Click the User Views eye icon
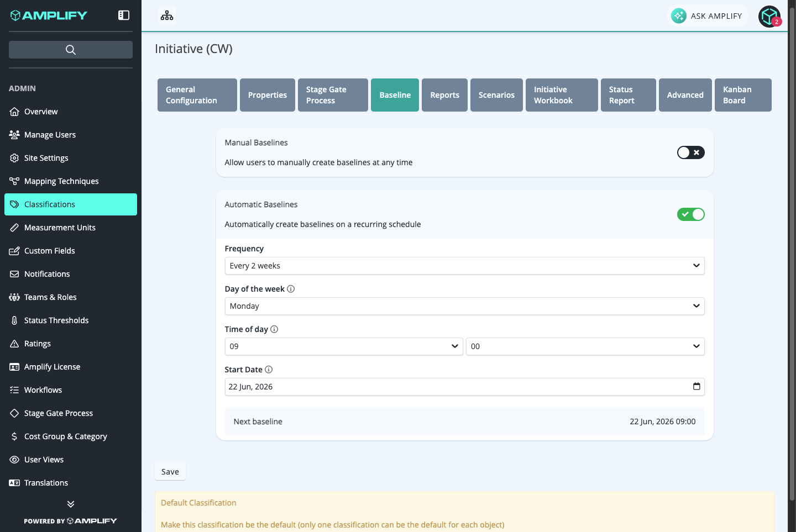Screen dimensions: 796x532 coord(14,460)
